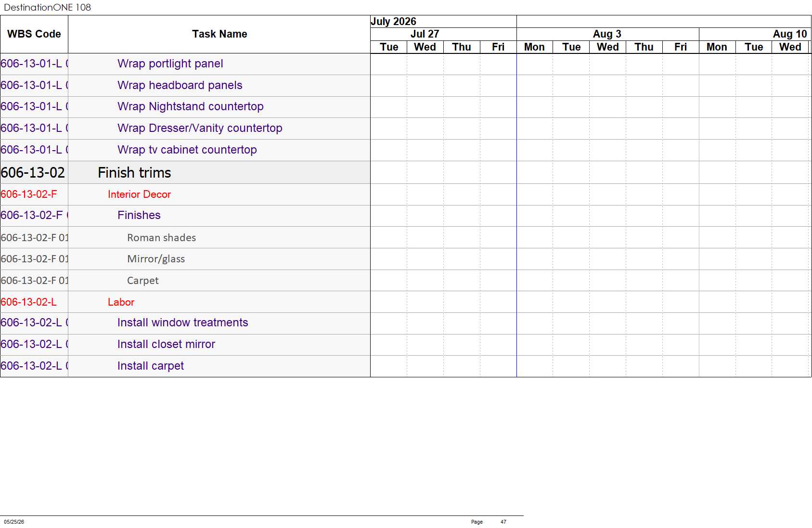Click the Carpet task name
The height and width of the screenshot is (528, 812).
point(142,281)
